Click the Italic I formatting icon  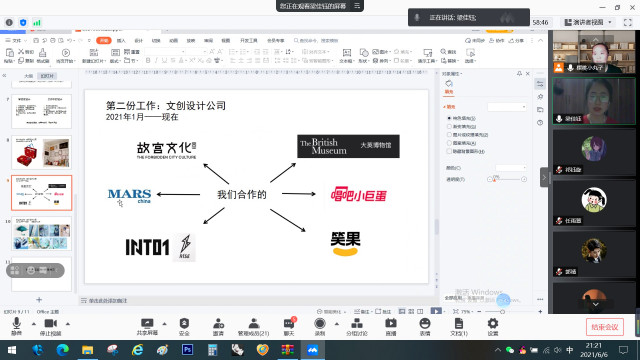[x=156, y=60]
